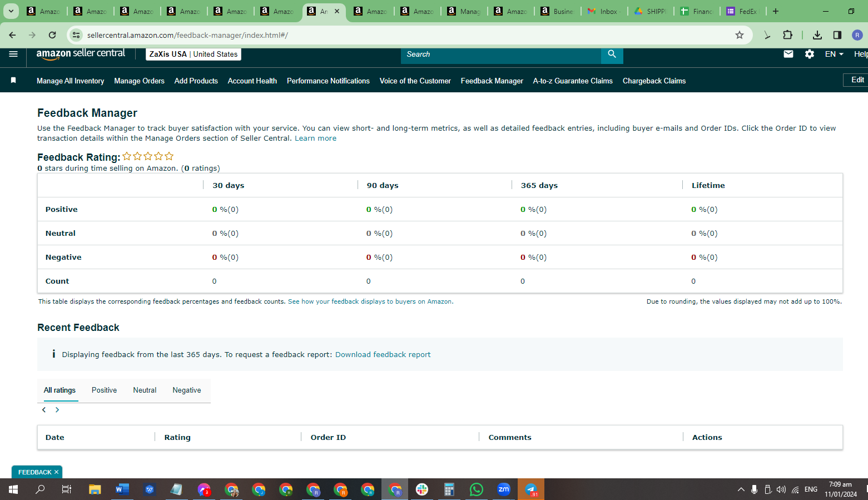This screenshot has height=500, width=868.
Task: Open Zoom from the taskbar
Action: point(504,489)
